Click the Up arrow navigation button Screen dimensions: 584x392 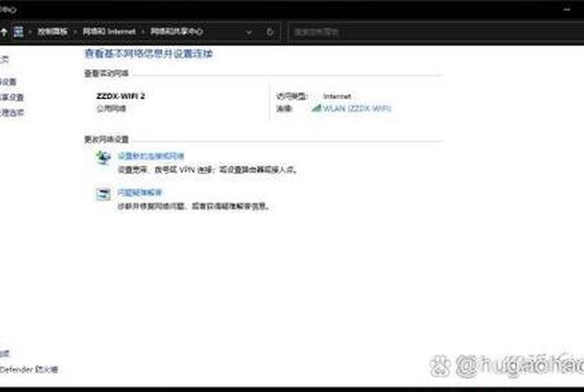point(3,32)
